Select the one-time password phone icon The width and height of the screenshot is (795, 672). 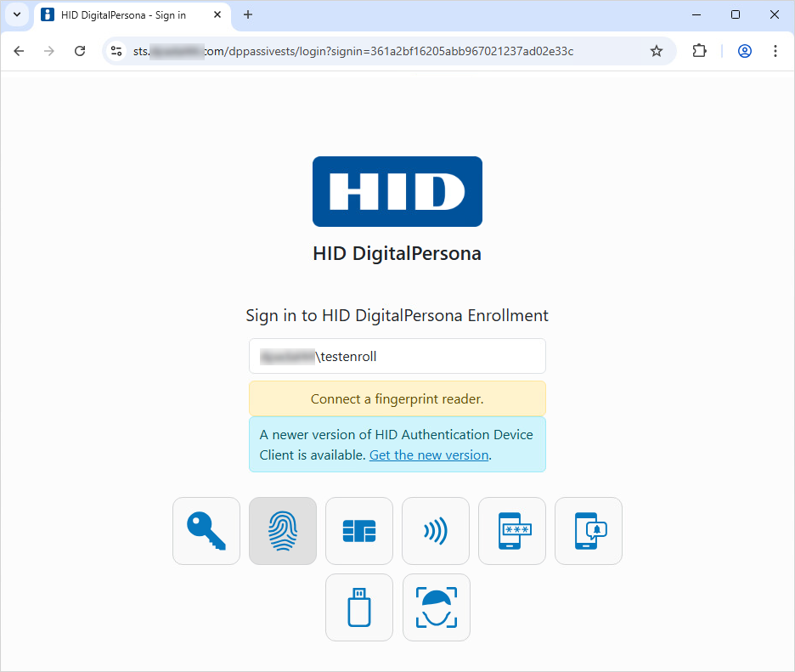(512, 531)
